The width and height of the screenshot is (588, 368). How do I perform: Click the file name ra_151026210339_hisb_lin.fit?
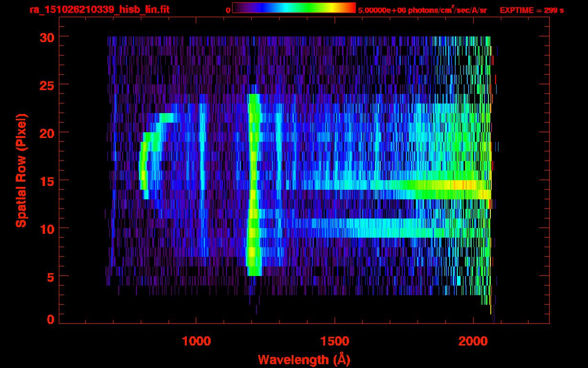point(99,10)
